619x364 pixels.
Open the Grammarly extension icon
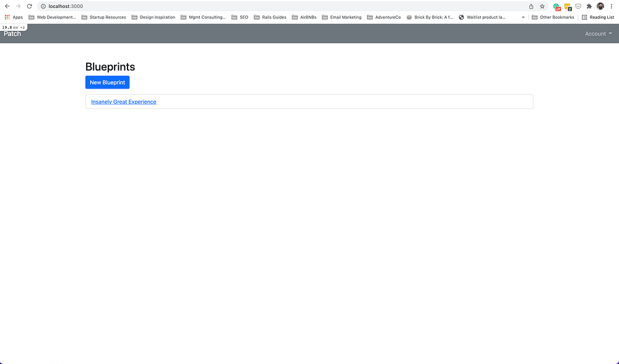(x=556, y=6)
